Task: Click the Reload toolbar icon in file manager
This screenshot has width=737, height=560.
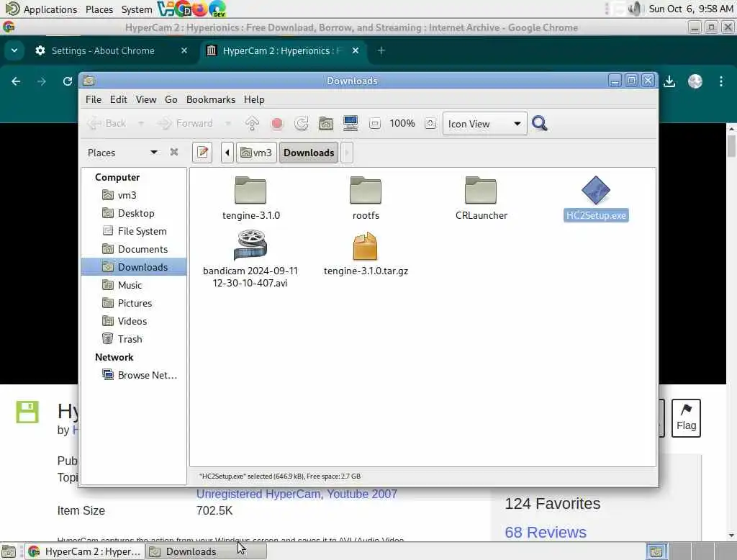Action: 302,124
